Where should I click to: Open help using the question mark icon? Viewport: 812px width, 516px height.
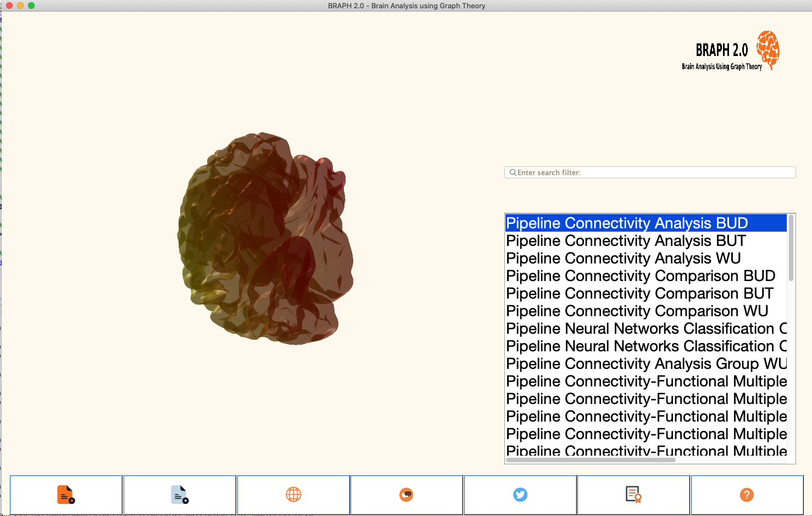[x=747, y=494]
